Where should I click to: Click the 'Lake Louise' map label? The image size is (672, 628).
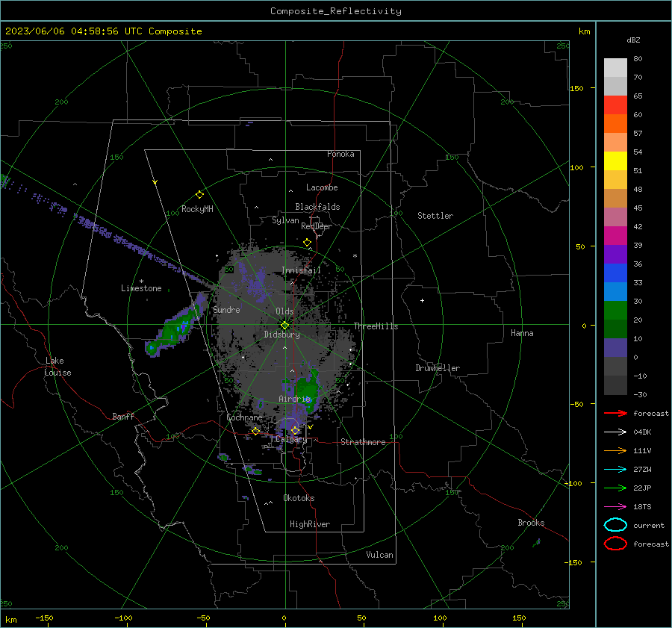[57, 367]
